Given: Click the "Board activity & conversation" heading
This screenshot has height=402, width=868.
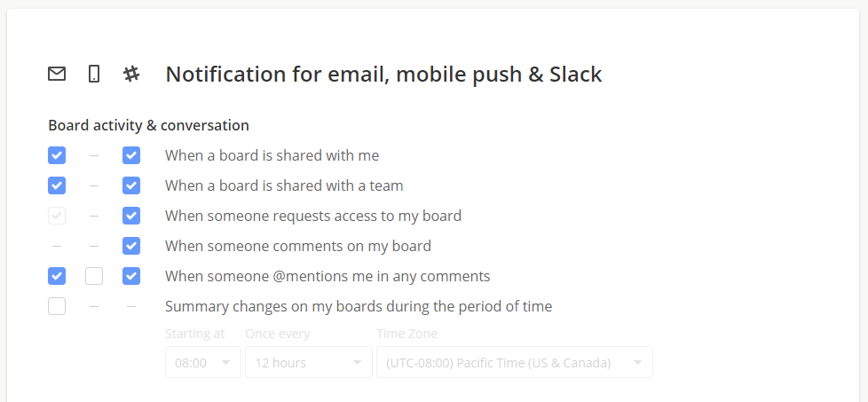Looking at the screenshot, I should click(148, 125).
